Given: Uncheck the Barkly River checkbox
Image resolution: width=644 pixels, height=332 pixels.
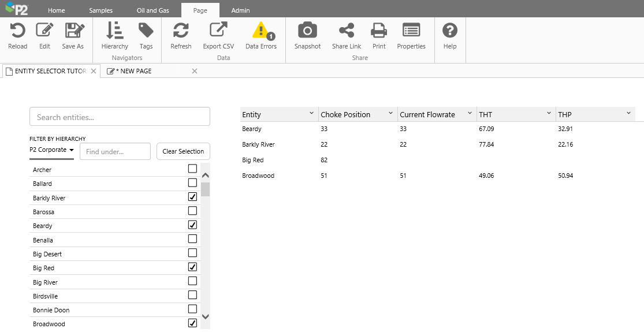Looking at the screenshot, I should click(x=192, y=197).
